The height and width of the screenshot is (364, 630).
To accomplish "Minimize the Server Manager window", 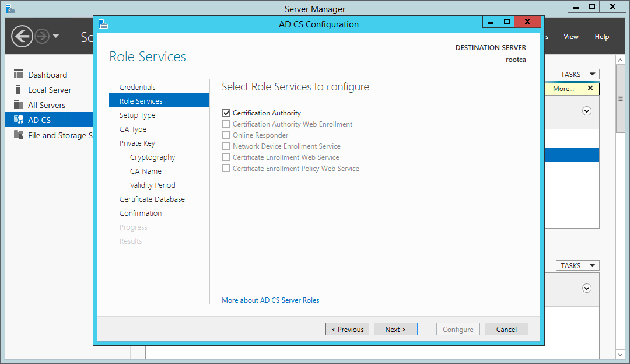I will (576, 6).
